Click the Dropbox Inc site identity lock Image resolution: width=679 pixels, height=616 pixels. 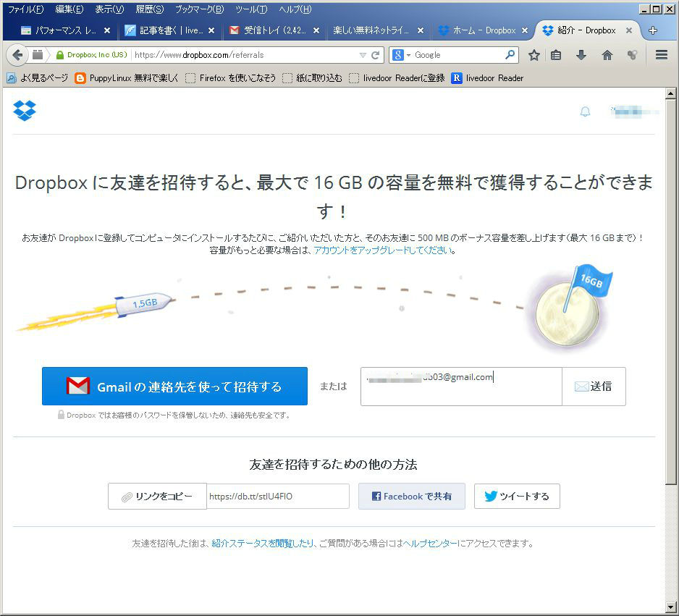tap(91, 55)
